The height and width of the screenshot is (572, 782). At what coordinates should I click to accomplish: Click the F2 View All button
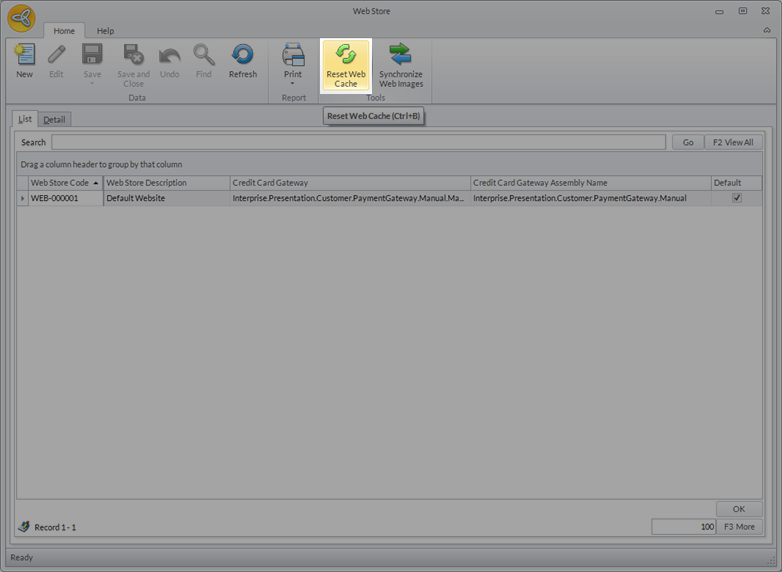(x=734, y=143)
